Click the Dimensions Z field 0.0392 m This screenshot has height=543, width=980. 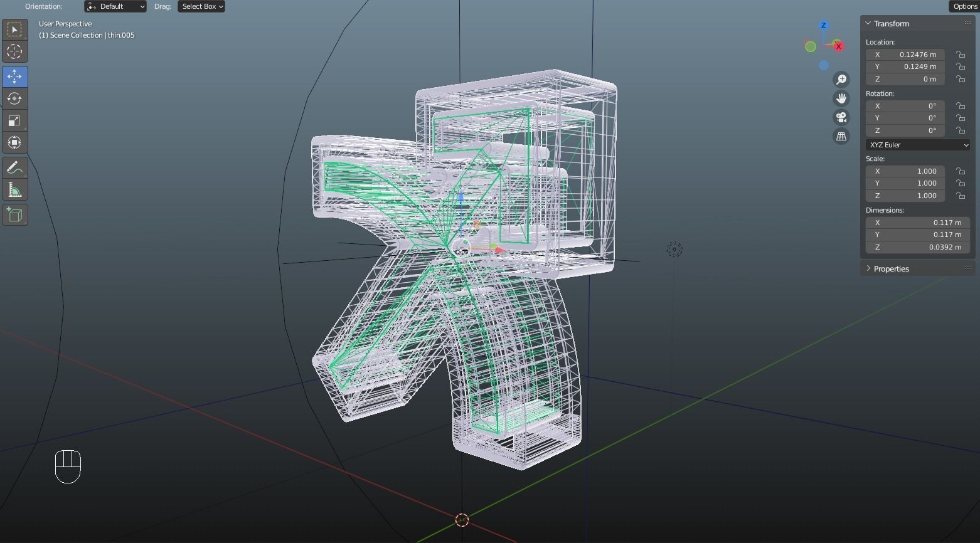coord(918,247)
